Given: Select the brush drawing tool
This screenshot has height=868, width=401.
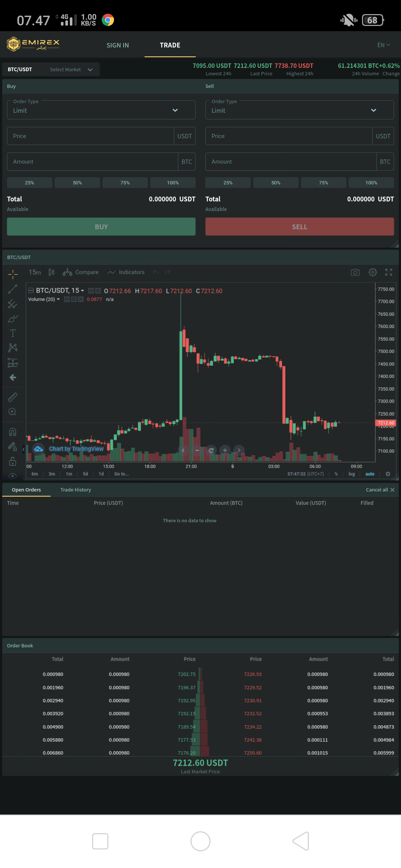Looking at the screenshot, I should [x=13, y=319].
